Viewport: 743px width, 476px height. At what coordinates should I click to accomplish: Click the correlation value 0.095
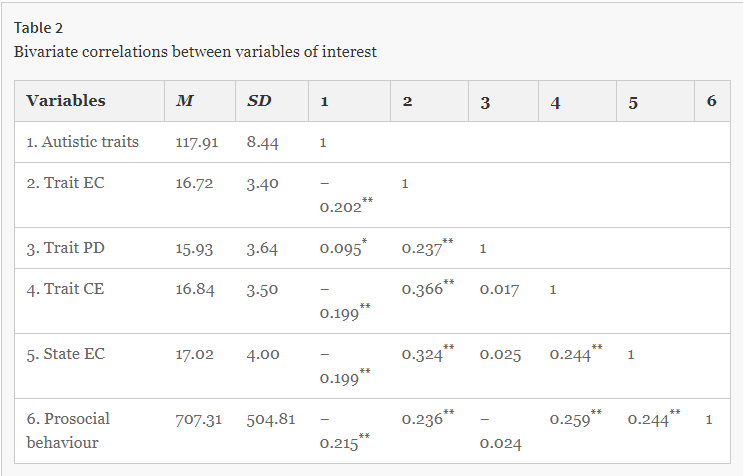point(341,248)
